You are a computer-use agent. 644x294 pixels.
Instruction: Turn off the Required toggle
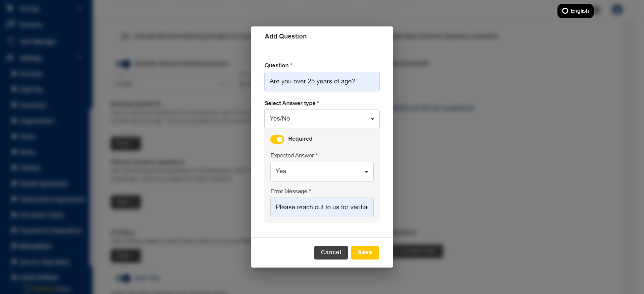tap(277, 139)
